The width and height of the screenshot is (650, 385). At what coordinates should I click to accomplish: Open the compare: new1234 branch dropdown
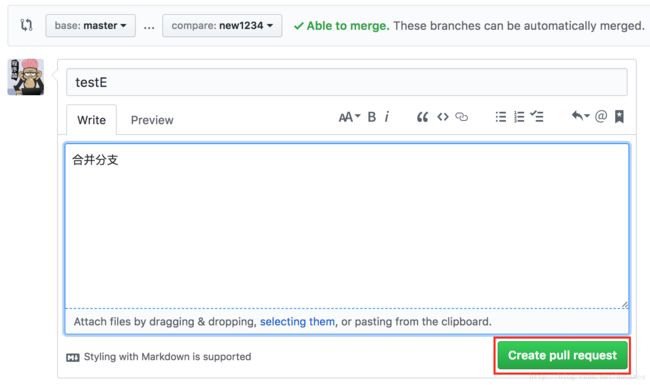[222, 26]
